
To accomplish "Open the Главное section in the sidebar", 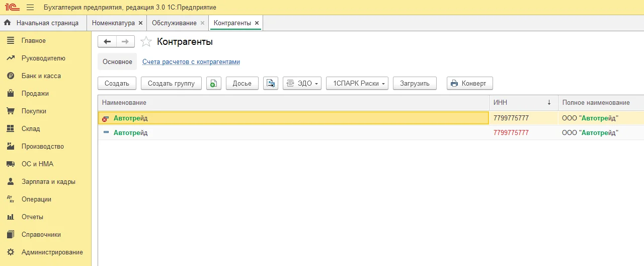I will (34, 40).
